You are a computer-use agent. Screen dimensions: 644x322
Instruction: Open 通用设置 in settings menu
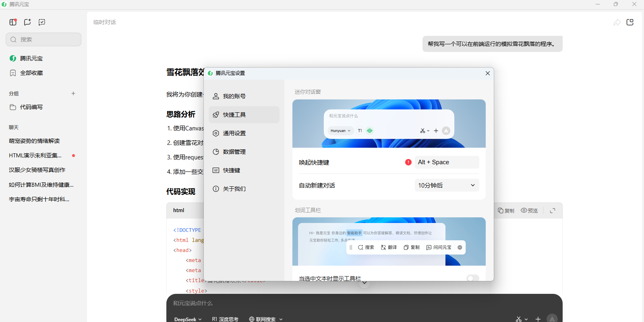click(x=234, y=133)
